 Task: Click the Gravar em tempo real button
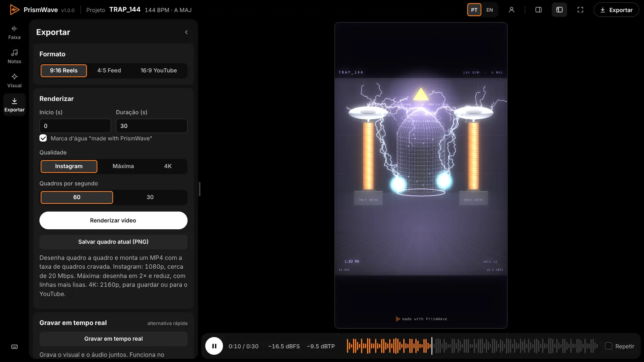coord(114,339)
